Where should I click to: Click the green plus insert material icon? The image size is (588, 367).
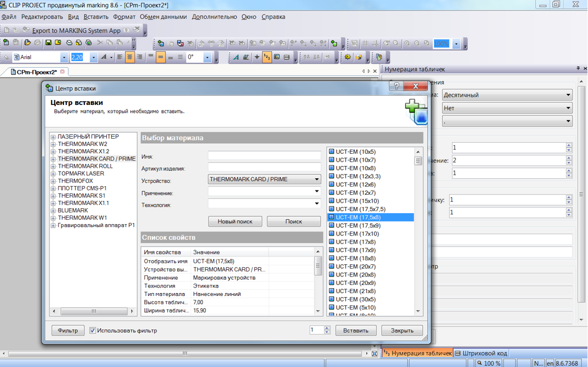(334, 44)
